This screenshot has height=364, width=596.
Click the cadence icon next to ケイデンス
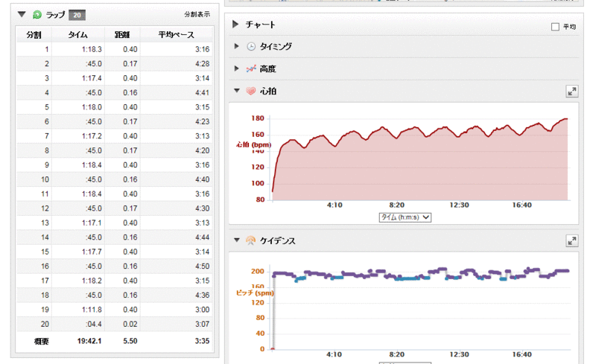(251, 240)
